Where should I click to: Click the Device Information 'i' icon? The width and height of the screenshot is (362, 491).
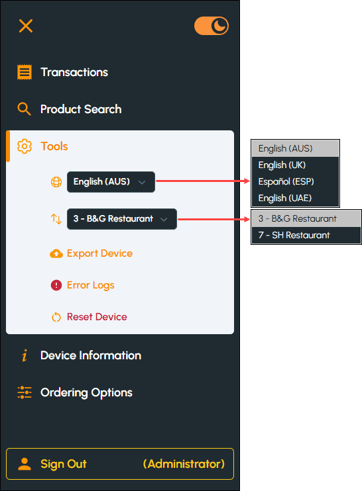24,356
